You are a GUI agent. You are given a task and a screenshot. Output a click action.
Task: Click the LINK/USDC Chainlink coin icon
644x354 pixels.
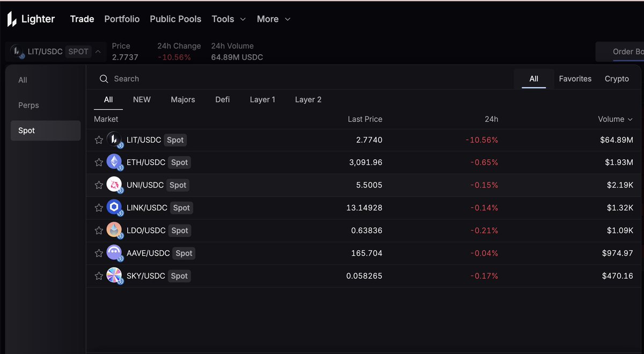pos(114,207)
